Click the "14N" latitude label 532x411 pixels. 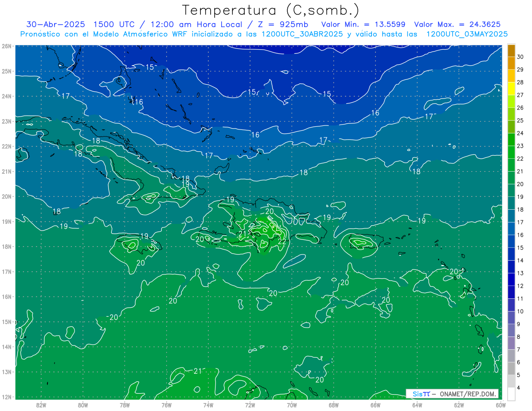coord(7,347)
